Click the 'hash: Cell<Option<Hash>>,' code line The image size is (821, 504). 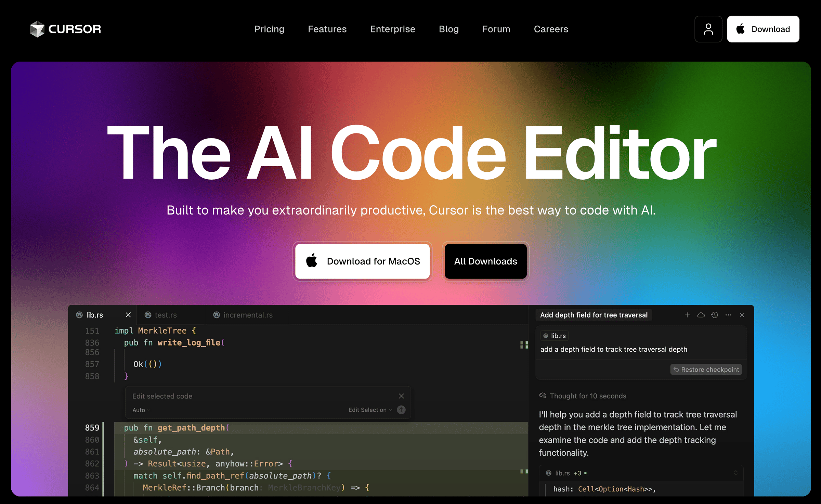pyautogui.click(x=605, y=489)
